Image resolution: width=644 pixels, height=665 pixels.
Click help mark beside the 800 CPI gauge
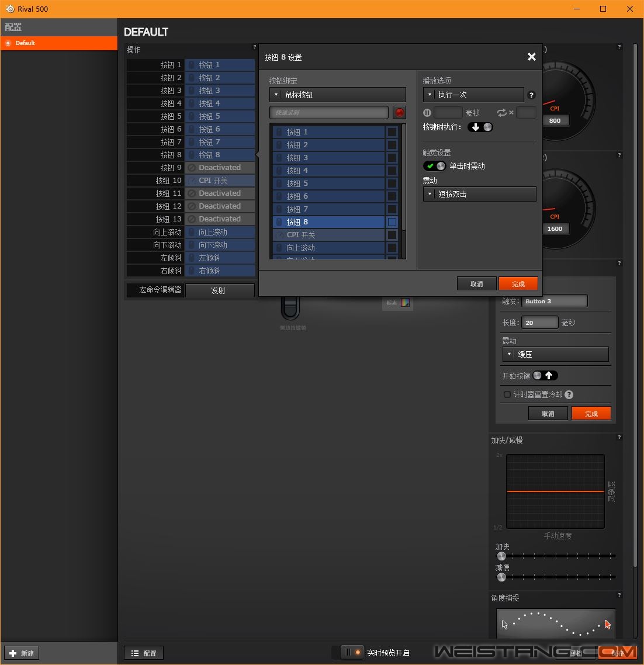pyautogui.click(x=619, y=47)
